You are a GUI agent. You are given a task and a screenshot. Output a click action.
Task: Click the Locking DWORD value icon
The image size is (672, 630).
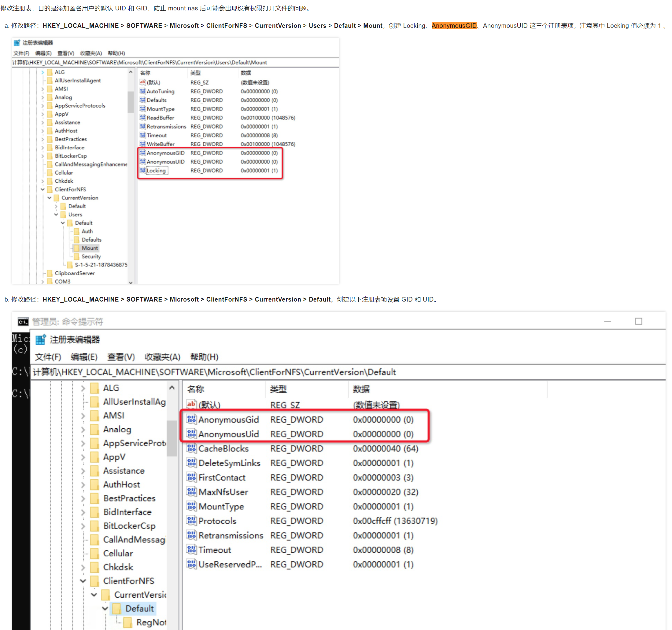(143, 170)
